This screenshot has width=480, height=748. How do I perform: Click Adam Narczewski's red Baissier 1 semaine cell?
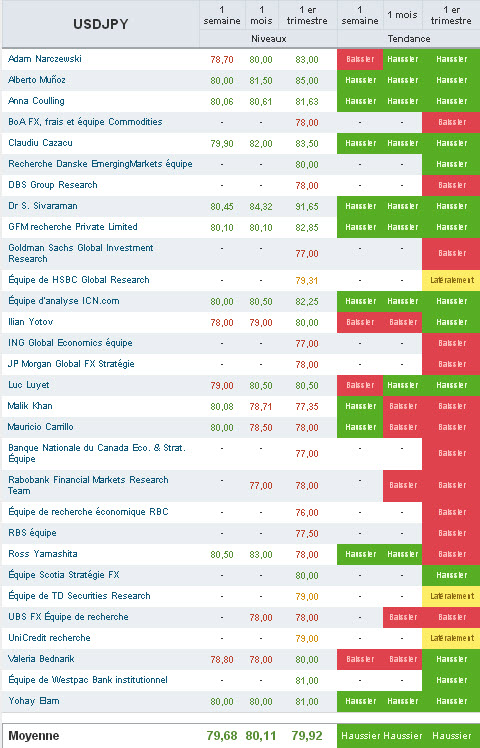point(360,59)
